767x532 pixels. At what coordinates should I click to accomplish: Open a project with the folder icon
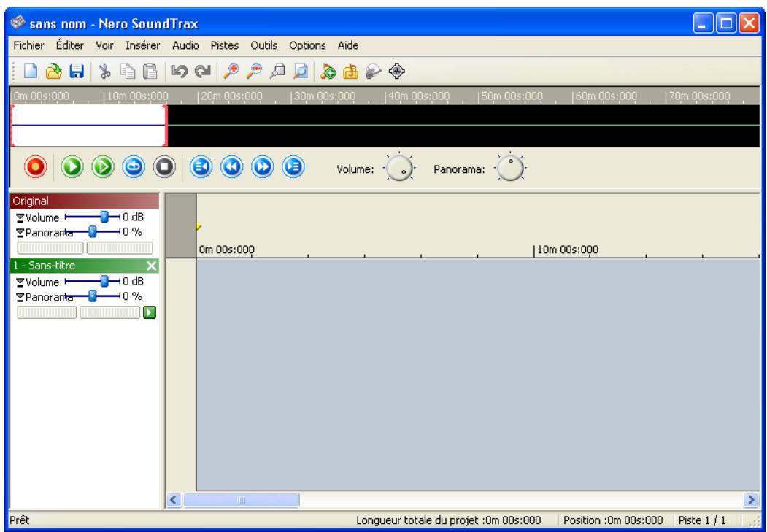54,72
